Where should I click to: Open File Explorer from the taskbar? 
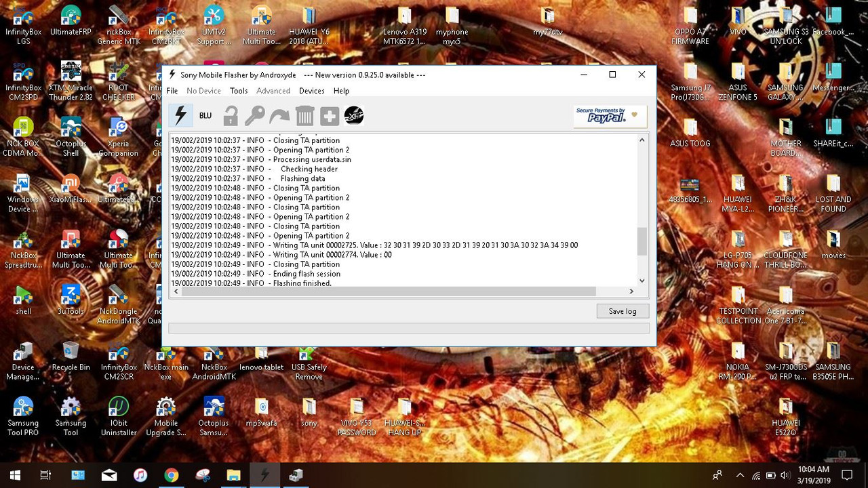[x=233, y=475]
